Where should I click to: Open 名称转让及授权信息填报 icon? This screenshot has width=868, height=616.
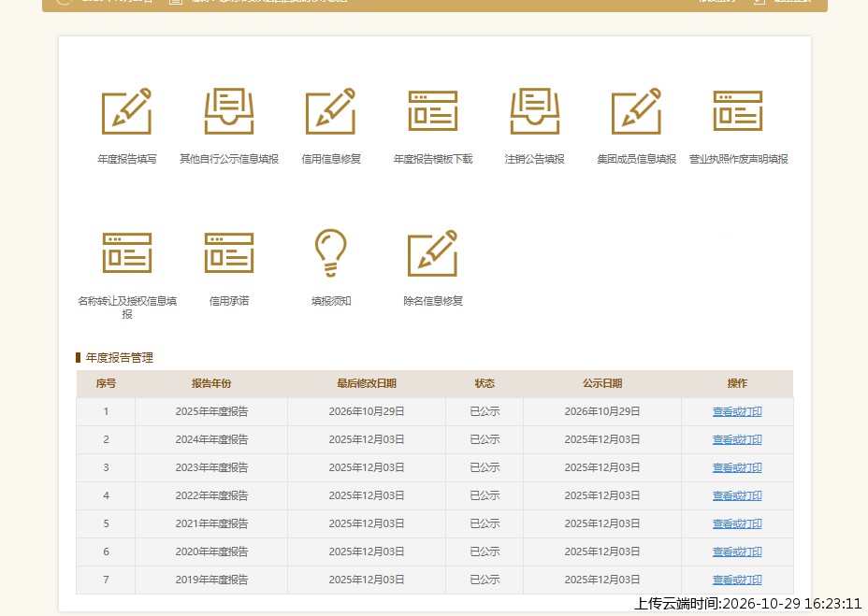click(127, 253)
